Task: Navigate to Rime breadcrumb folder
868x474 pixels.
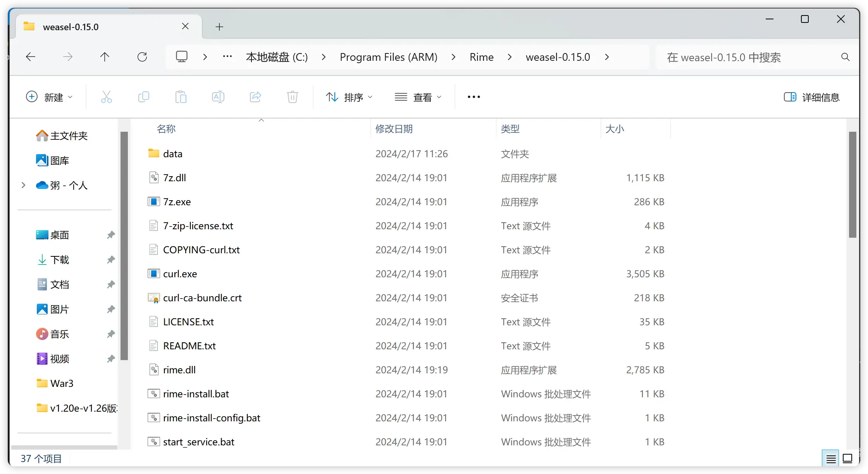Action: pos(482,57)
